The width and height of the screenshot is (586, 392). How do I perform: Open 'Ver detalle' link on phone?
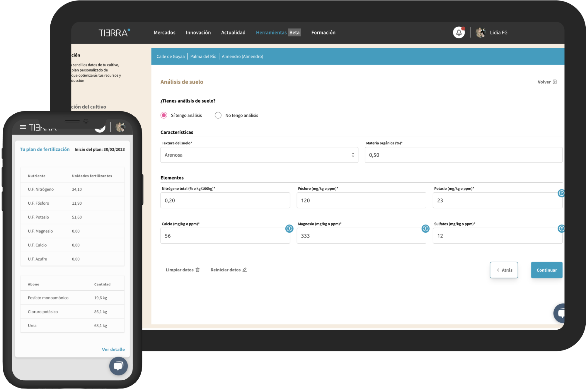(x=113, y=350)
